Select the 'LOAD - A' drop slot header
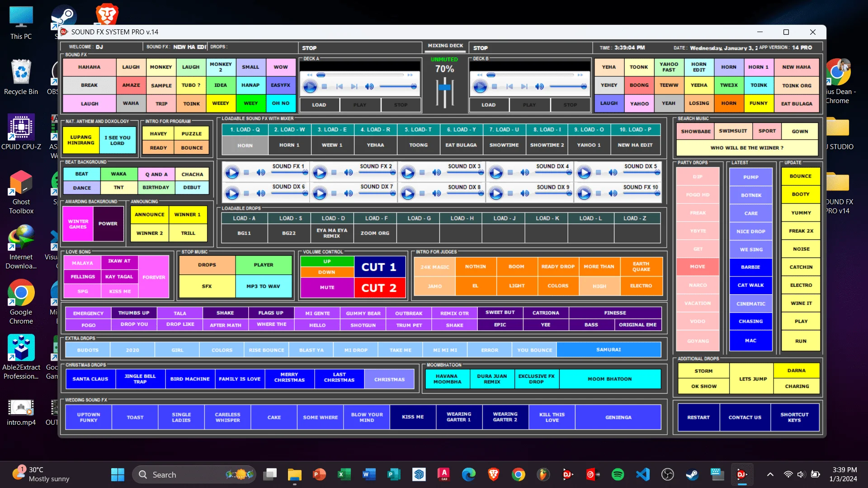868x488 pixels. 244,218
